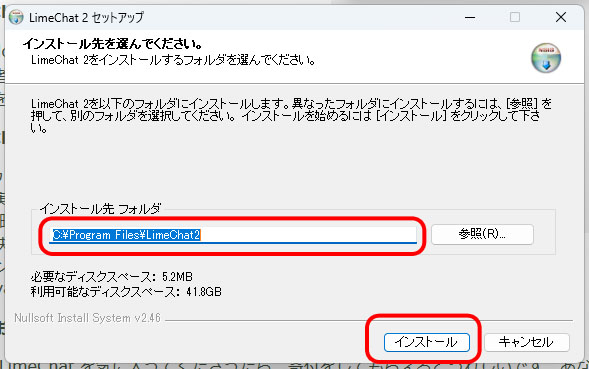Image resolution: width=589 pixels, height=369 pixels.
Task: Click the 利用可能なディスクスペース: 41.8GB text
Action: [126, 292]
